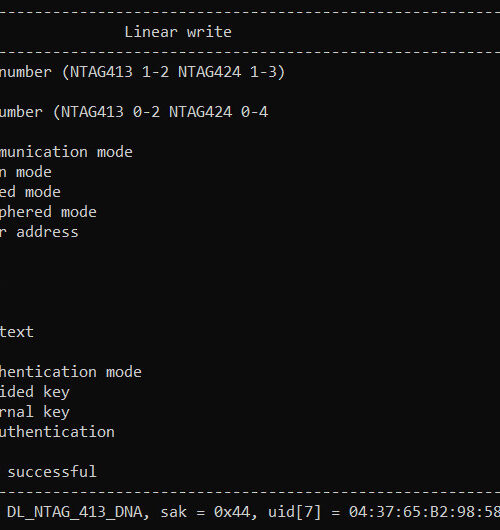Click the "Linear write" heading text
Viewport: 500px width, 530px height.
(178, 32)
